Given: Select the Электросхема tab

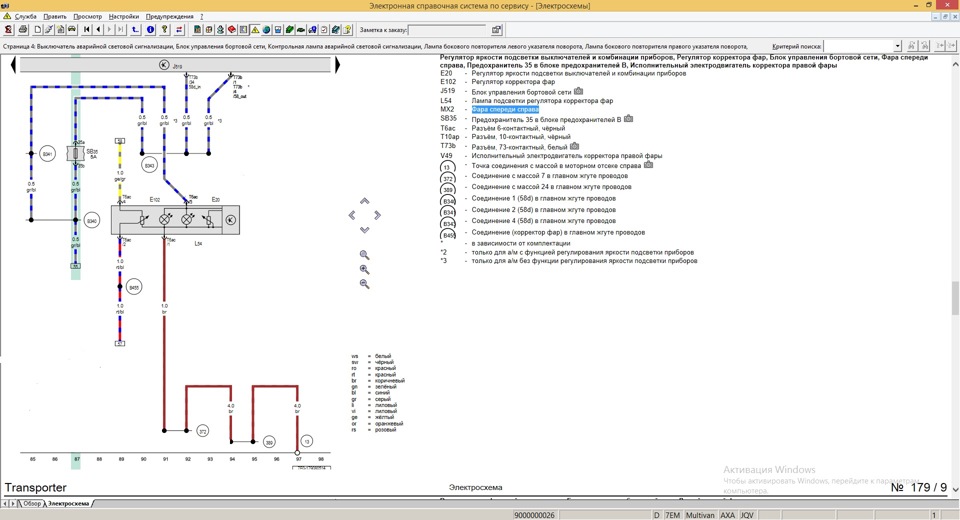Looking at the screenshot, I should click(x=69, y=503).
